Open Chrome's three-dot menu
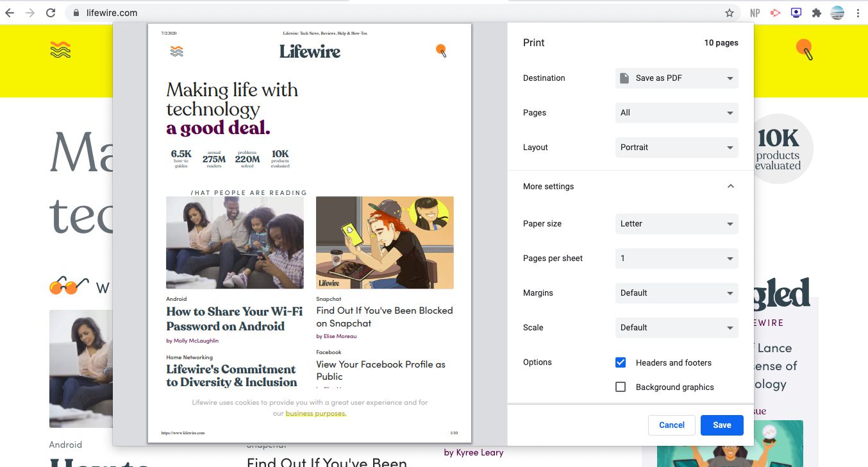This screenshot has width=868, height=467. pos(858,13)
